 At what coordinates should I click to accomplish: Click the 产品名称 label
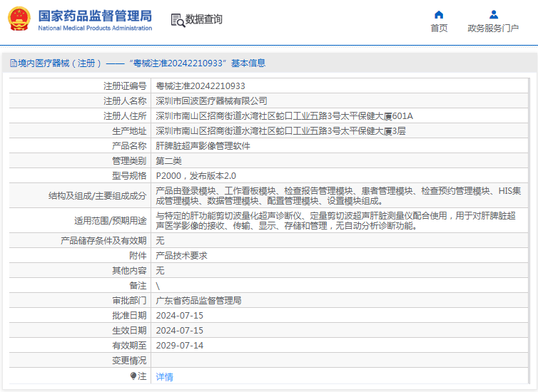coord(129,145)
